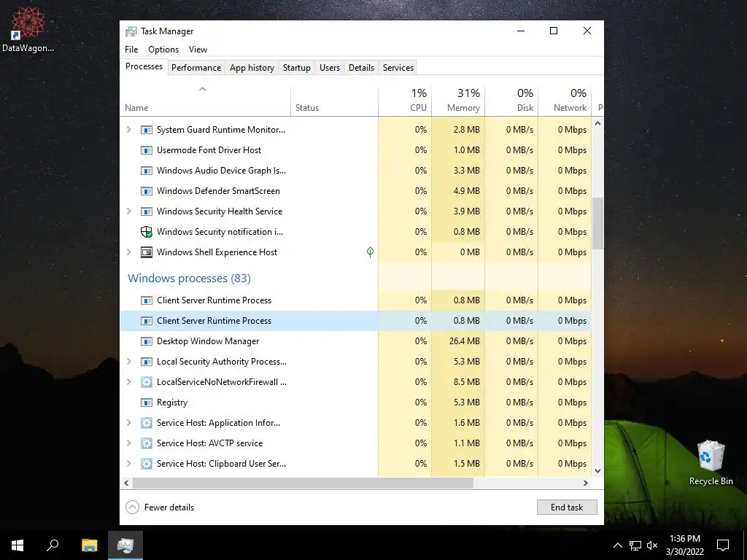Sort processes by CPU column

click(405, 101)
